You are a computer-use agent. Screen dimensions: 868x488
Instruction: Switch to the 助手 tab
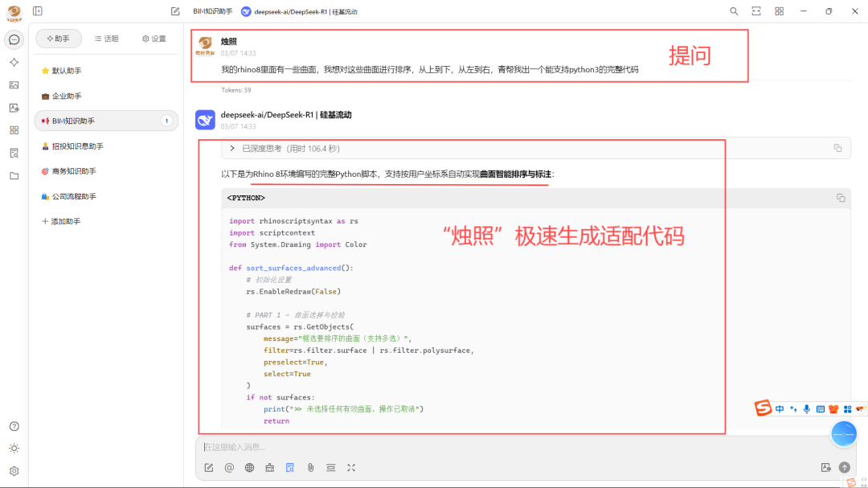(59, 39)
